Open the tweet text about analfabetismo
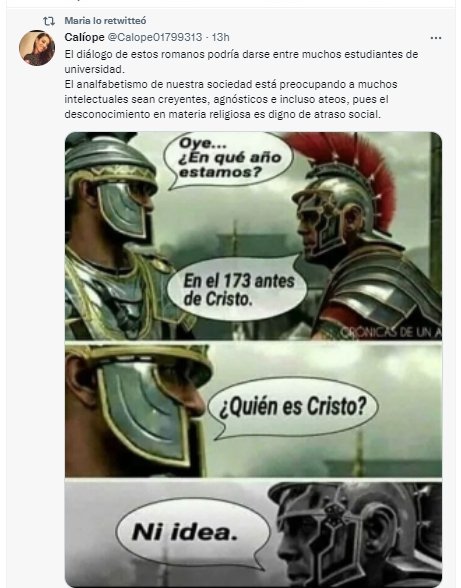Viewport: 461px width, 588px height. coord(231,99)
